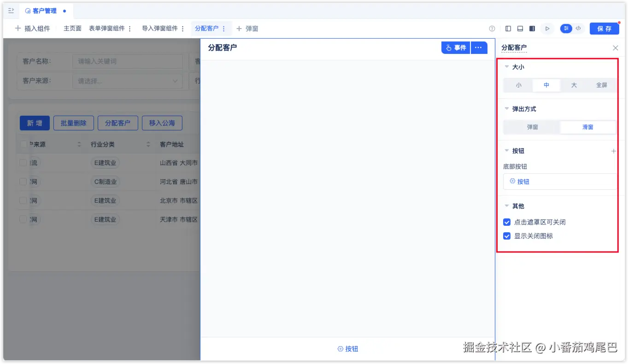This screenshot has height=364, width=628.
Task: Open the 客户来源 dropdown
Action: tap(128, 81)
